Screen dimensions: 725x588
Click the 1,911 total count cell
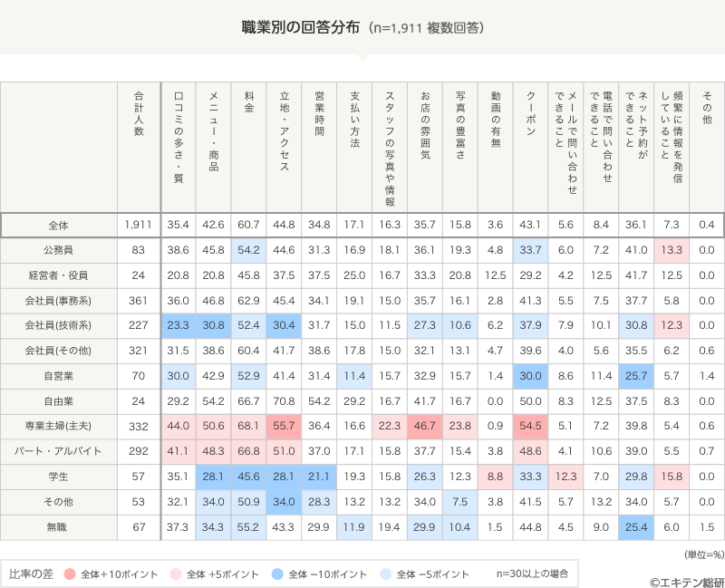click(x=139, y=225)
